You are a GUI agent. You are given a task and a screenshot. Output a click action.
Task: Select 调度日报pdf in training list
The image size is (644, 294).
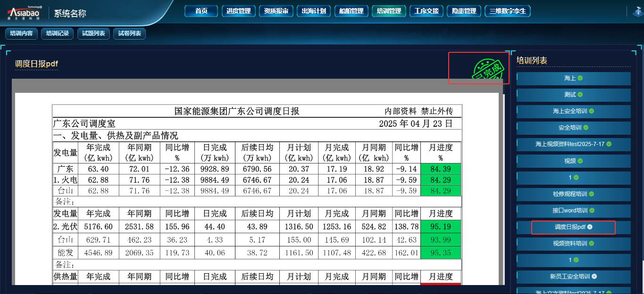[574, 227]
